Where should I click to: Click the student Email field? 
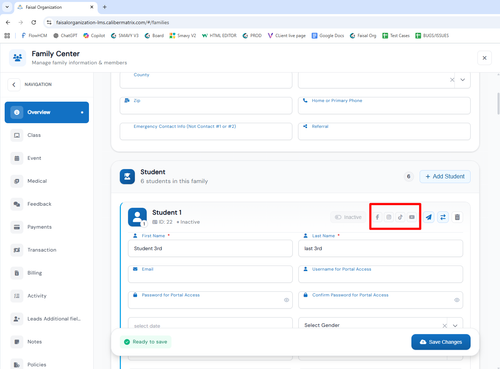[x=210, y=274]
